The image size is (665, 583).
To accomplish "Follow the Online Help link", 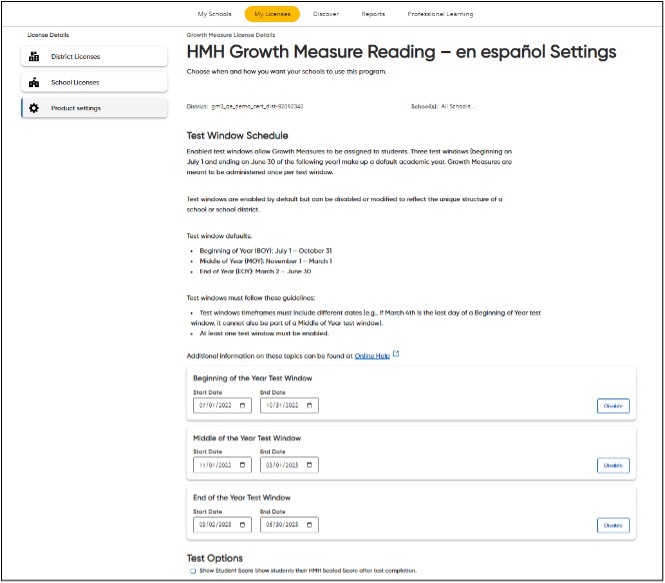I will (x=372, y=356).
